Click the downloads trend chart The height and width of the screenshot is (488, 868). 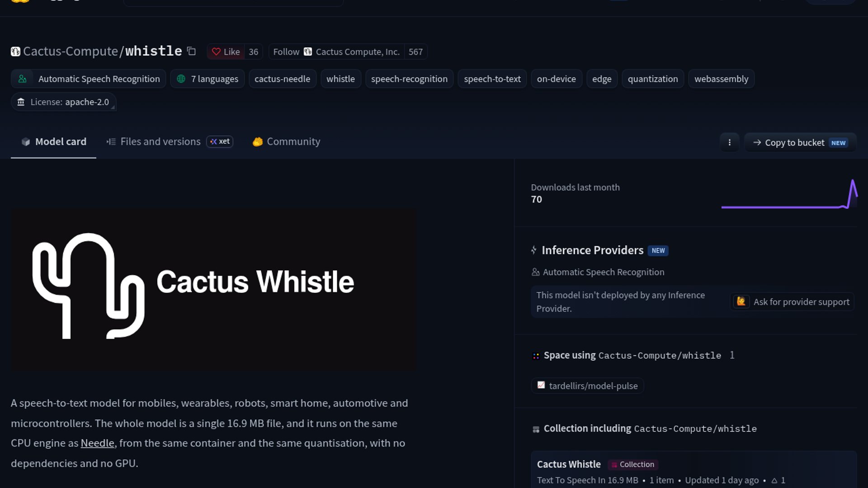pyautogui.click(x=789, y=194)
